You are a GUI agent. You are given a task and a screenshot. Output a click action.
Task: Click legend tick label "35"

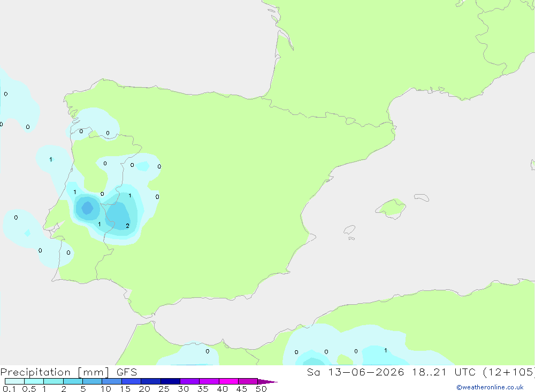click(203, 389)
